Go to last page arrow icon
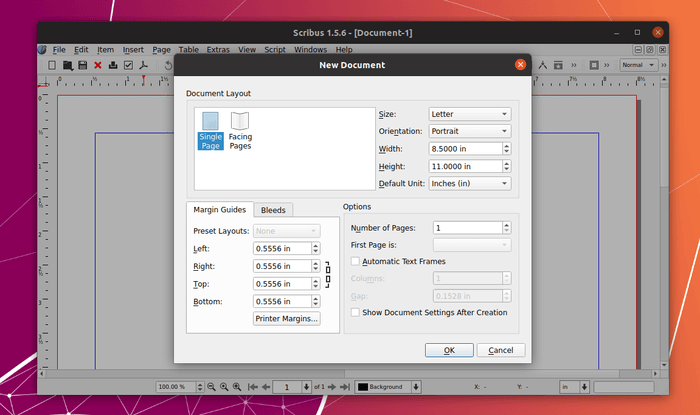Image resolution: width=700 pixels, height=415 pixels. (x=345, y=387)
